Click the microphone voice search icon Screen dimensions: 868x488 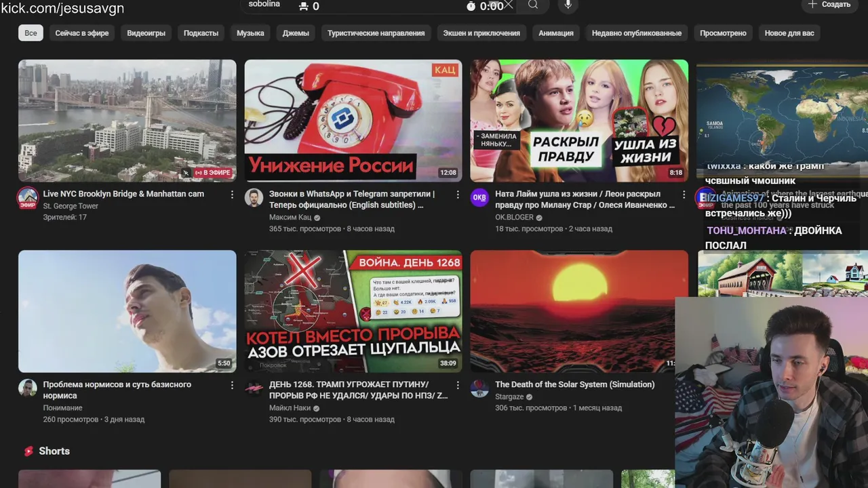(x=568, y=5)
